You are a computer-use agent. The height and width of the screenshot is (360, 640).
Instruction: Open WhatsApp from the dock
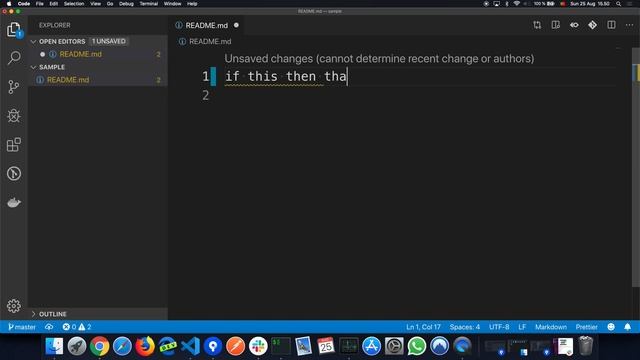pos(417,346)
